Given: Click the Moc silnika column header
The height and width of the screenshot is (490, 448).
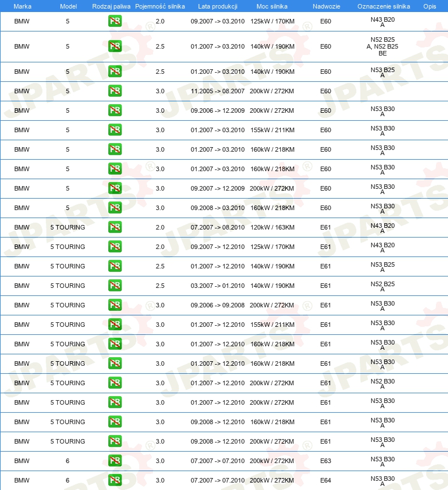Looking at the screenshot, I should click(x=272, y=6).
